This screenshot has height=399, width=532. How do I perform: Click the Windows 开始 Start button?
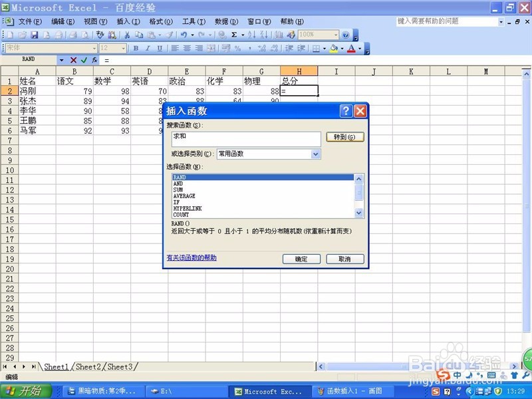[x=26, y=391]
